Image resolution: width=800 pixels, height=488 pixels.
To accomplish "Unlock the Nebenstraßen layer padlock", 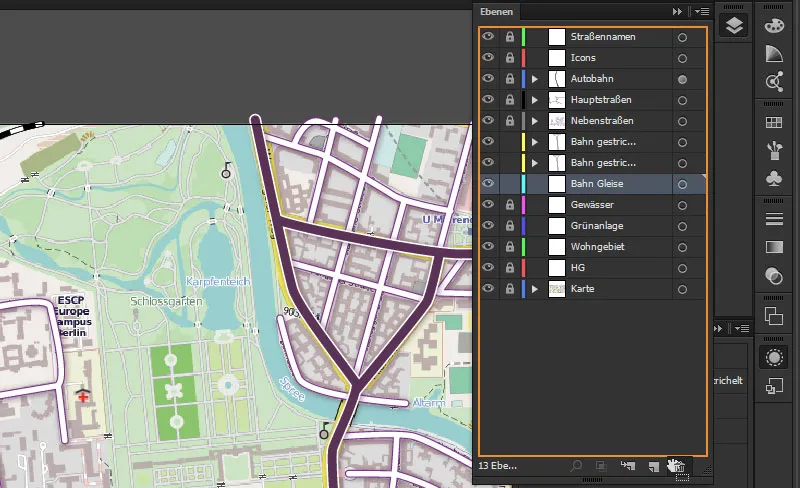I will [510, 120].
